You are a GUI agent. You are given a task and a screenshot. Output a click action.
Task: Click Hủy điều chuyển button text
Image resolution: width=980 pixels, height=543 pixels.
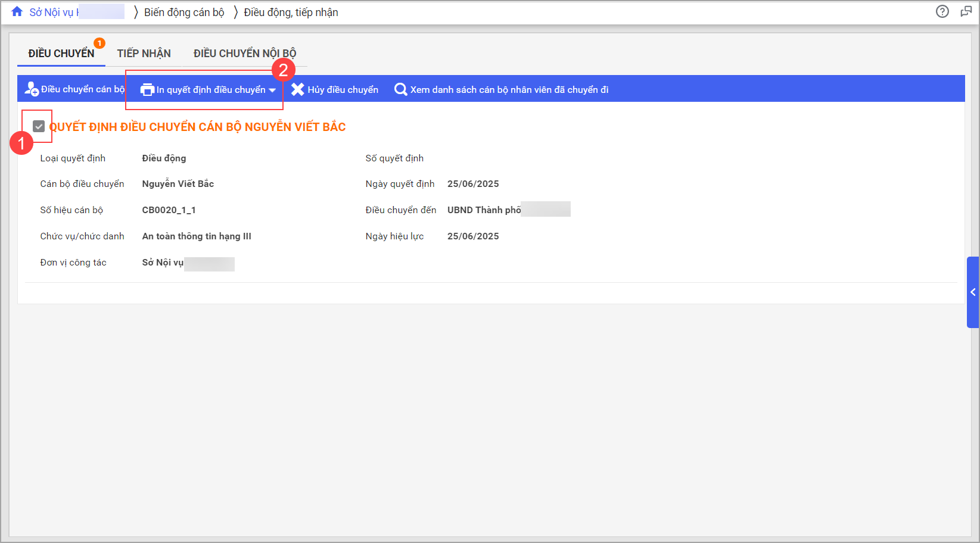(x=343, y=90)
